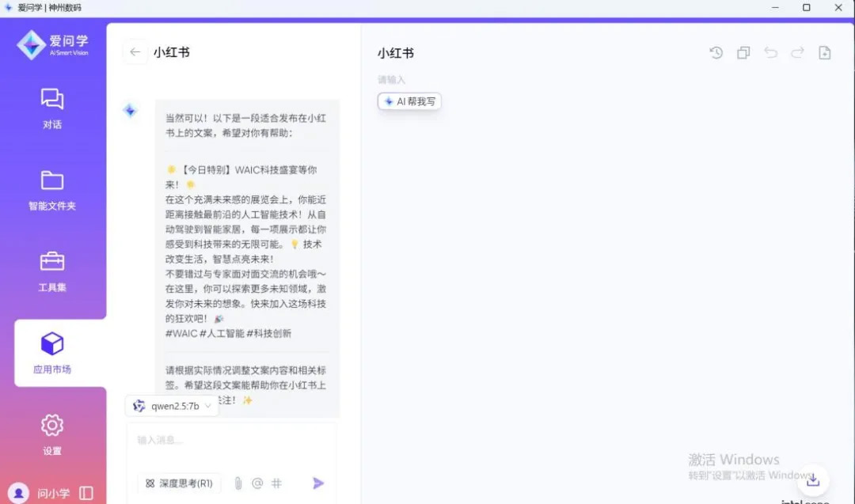Open the 对话 tab in sidebar
This screenshot has width=855, height=504.
52,108
